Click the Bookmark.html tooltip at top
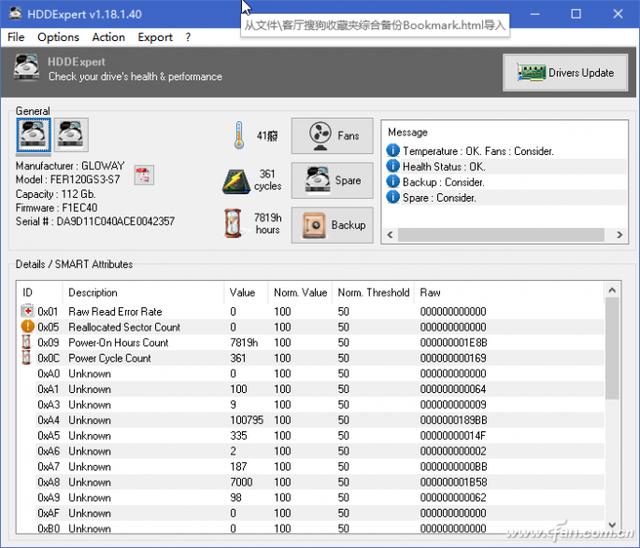The image size is (640, 548). point(375,25)
